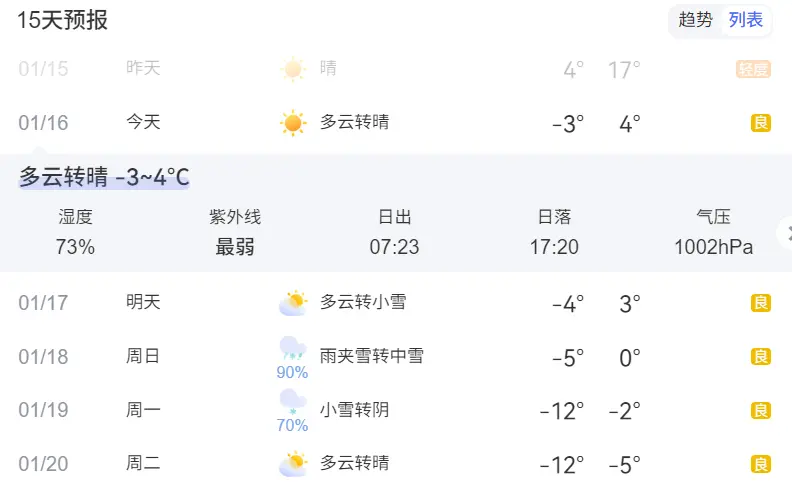Viewport: 792px width, 493px height.
Task: Expand the 01/20 周二 forecast row
Action: point(396,464)
